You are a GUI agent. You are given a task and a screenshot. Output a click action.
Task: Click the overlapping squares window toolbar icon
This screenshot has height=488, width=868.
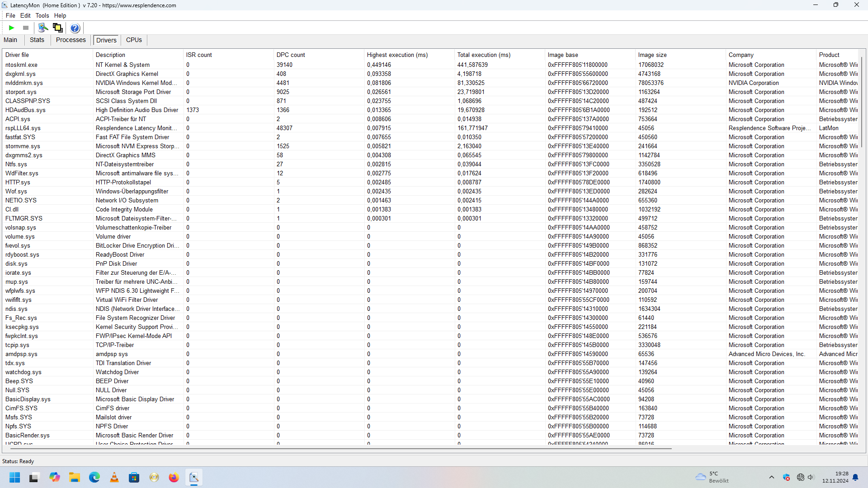coord(58,28)
